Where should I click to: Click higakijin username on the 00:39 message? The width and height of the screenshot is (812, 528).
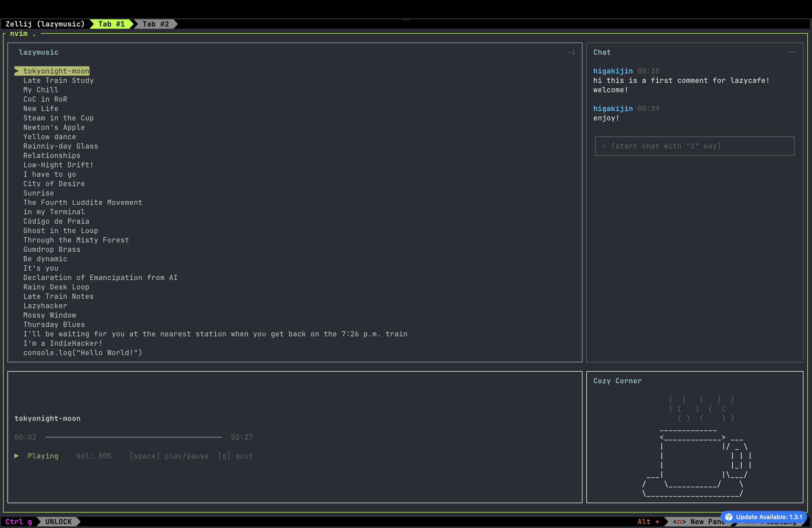coord(613,109)
